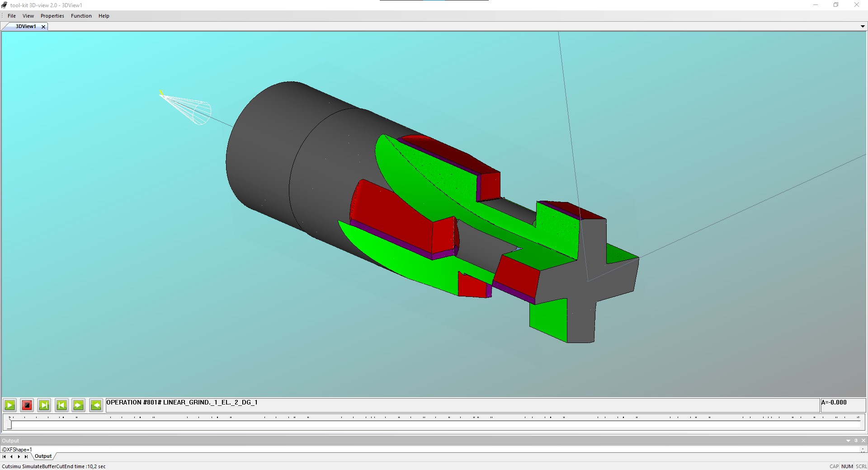Step forward with the green right arrow
Screen dimensions: 868x470
click(x=79, y=405)
